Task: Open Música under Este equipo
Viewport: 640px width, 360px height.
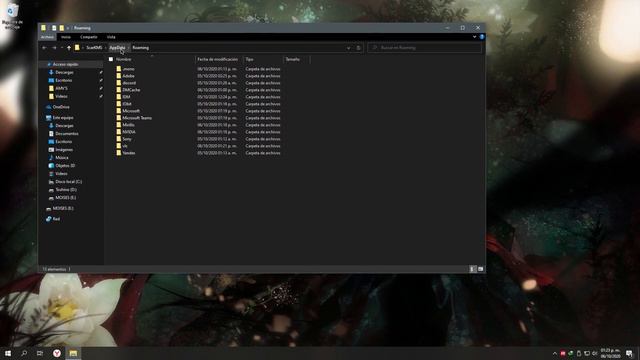Action: click(62, 158)
